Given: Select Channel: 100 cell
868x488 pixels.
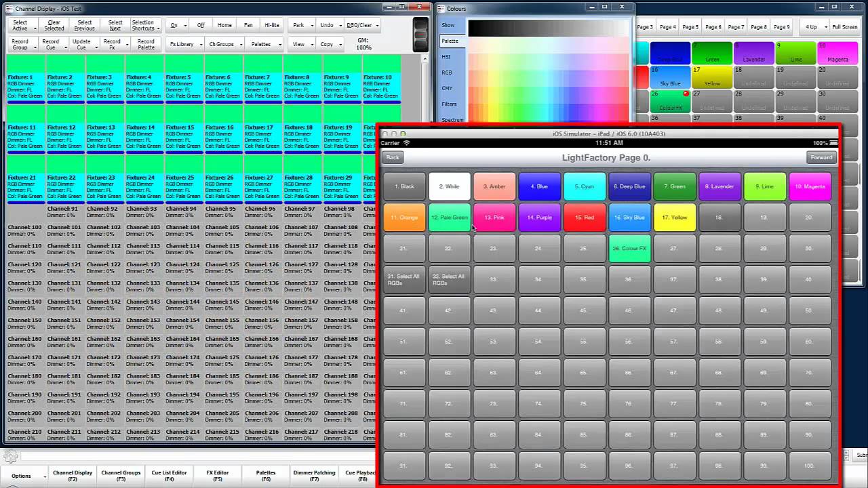Looking at the screenshot, I should click(26, 230).
